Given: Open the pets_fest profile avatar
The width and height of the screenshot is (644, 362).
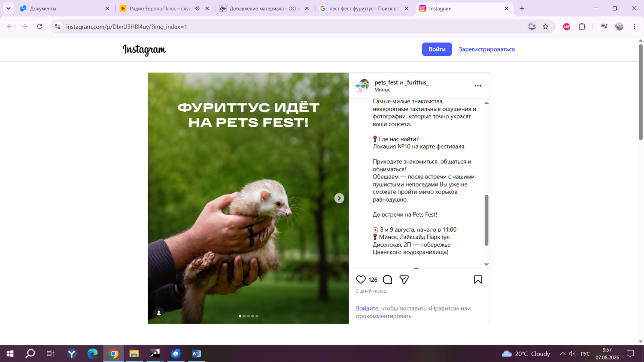Looking at the screenshot, I should (x=363, y=86).
